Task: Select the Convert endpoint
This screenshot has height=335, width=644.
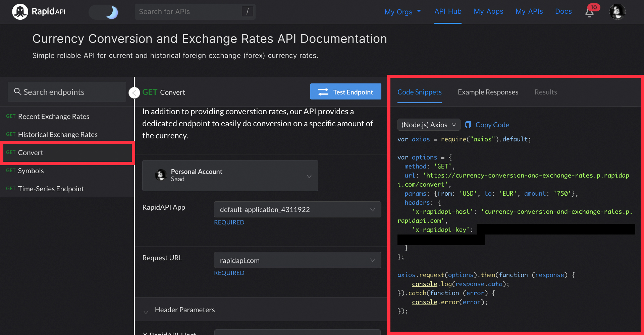Action: click(67, 153)
